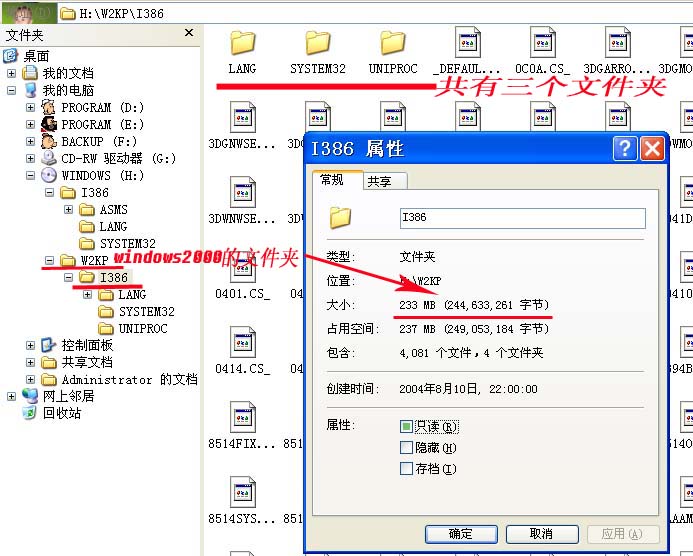Screen dimensions: 693x556
Task: Expand Administrator 的文档 tree node
Action: (x=30, y=379)
